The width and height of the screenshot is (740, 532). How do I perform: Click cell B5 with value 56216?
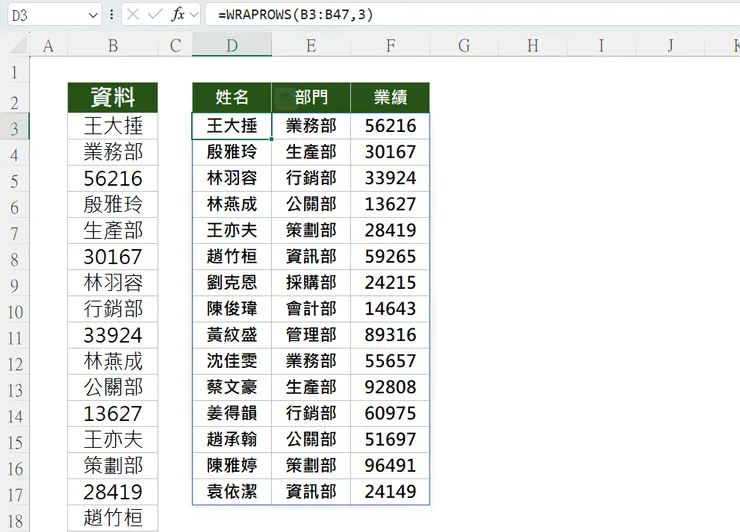coord(113,178)
